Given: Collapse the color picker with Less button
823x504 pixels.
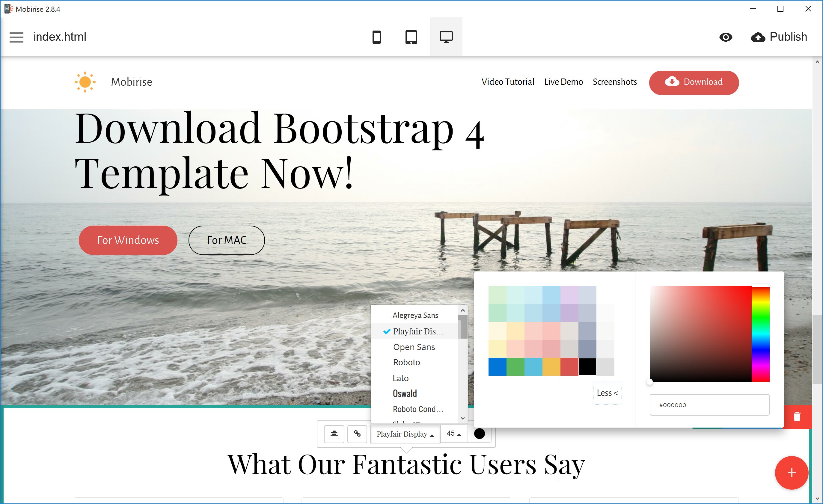Looking at the screenshot, I should (x=607, y=393).
